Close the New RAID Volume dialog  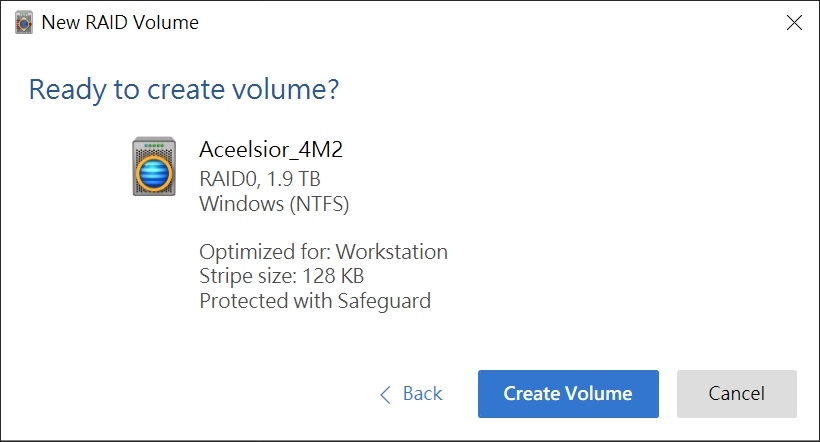pyautogui.click(x=794, y=22)
